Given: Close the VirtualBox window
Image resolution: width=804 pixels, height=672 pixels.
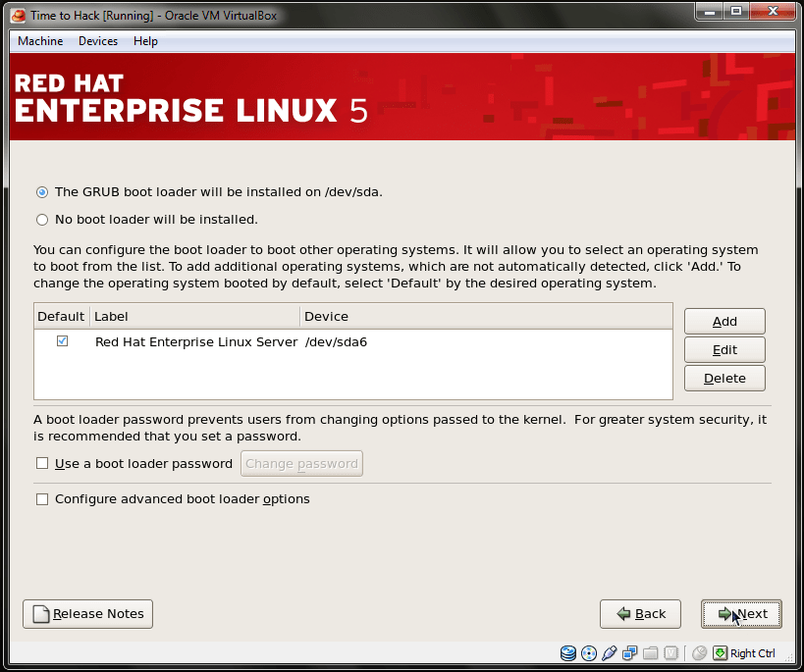Looking at the screenshot, I should [x=774, y=11].
